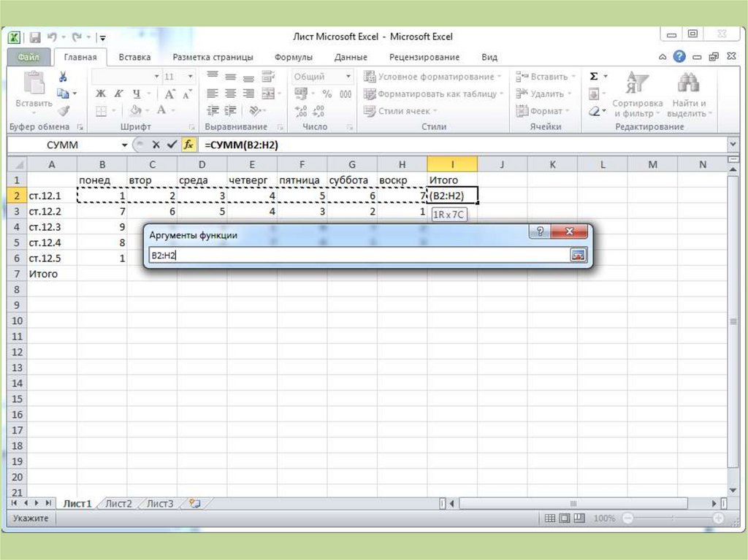
Task: Toggle Italic (К) formatting
Action: coord(118,94)
